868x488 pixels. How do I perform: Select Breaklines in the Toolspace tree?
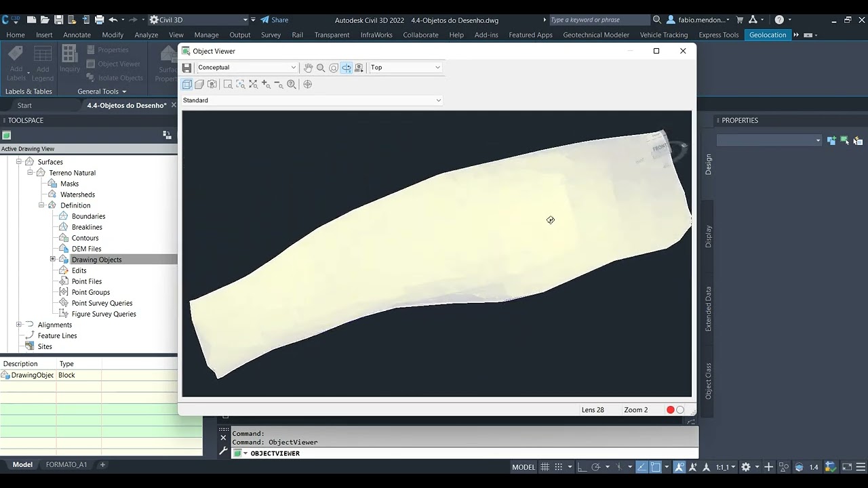tap(87, 227)
